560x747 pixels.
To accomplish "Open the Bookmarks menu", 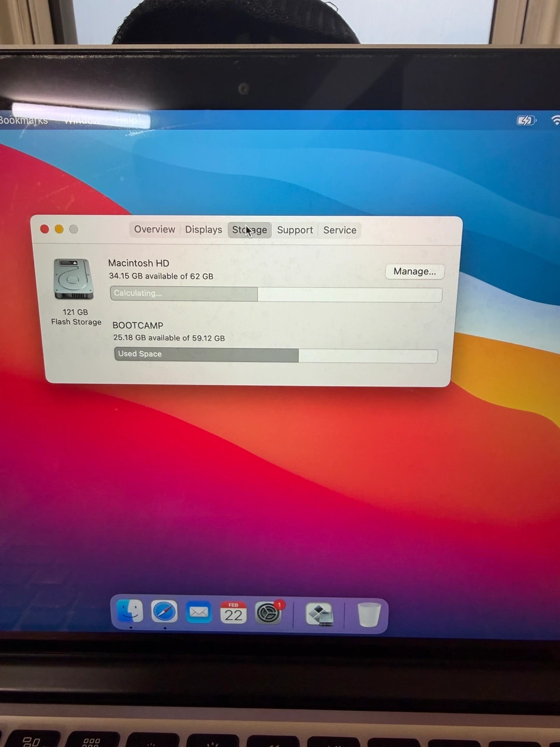I will pyautogui.click(x=23, y=120).
